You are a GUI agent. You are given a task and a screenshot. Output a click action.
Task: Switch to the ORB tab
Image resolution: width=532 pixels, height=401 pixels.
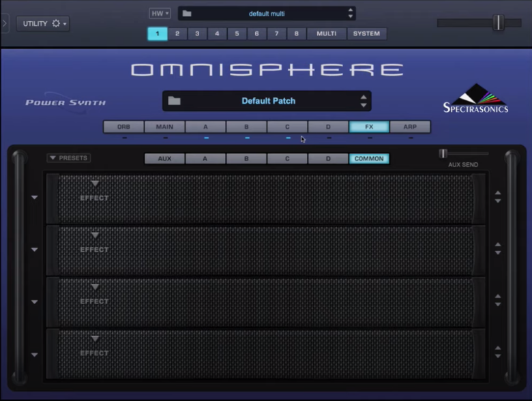(x=123, y=127)
